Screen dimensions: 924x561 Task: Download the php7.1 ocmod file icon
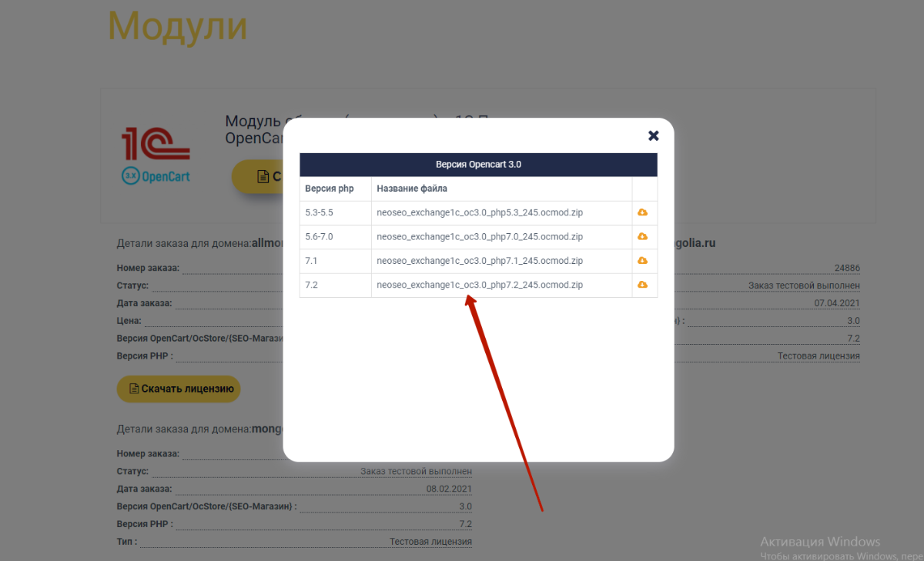tap(643, 261)
